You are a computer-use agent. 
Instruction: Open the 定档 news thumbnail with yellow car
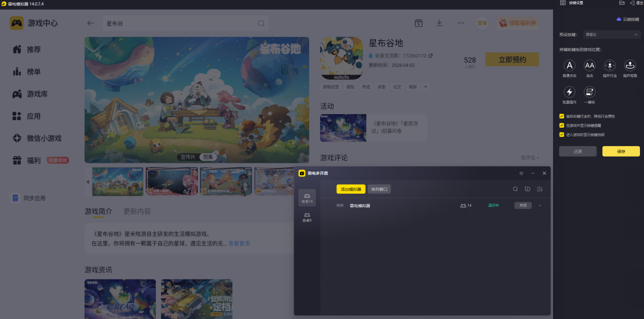tap(197, 299)
